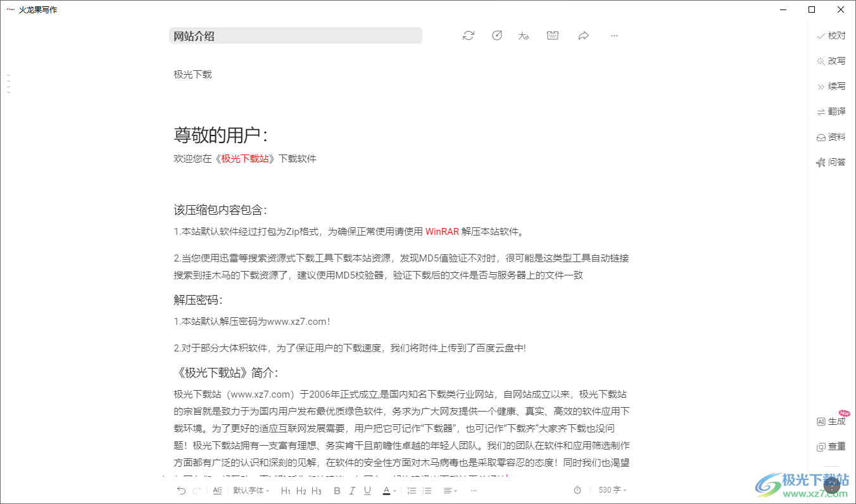Insert a numbered list
This screenshot has width=856, height=504.
(412, 491)
